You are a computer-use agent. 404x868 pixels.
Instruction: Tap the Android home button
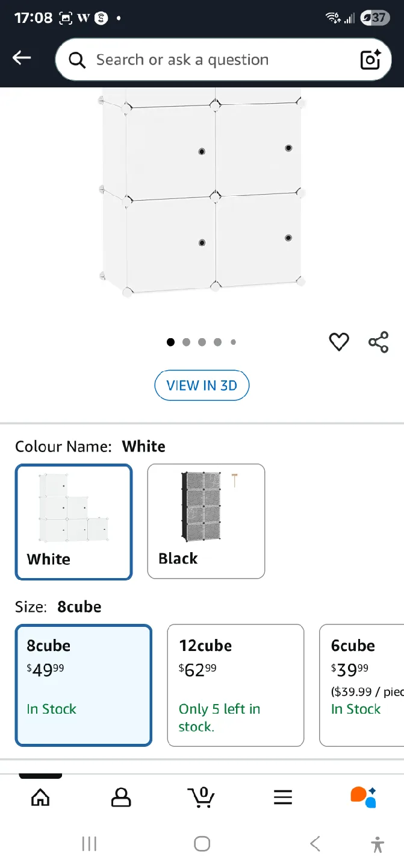[x=202, y=843]
